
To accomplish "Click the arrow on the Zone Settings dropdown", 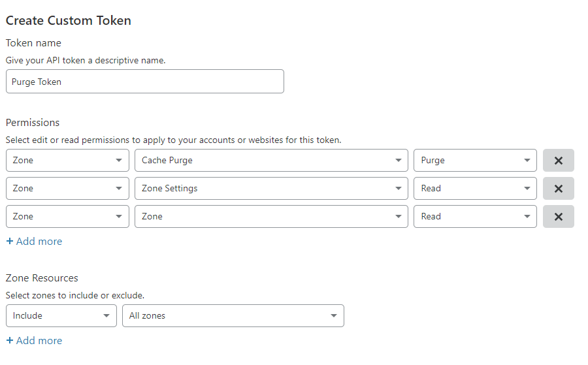I will pyautogui.click(x=398, y=189).
